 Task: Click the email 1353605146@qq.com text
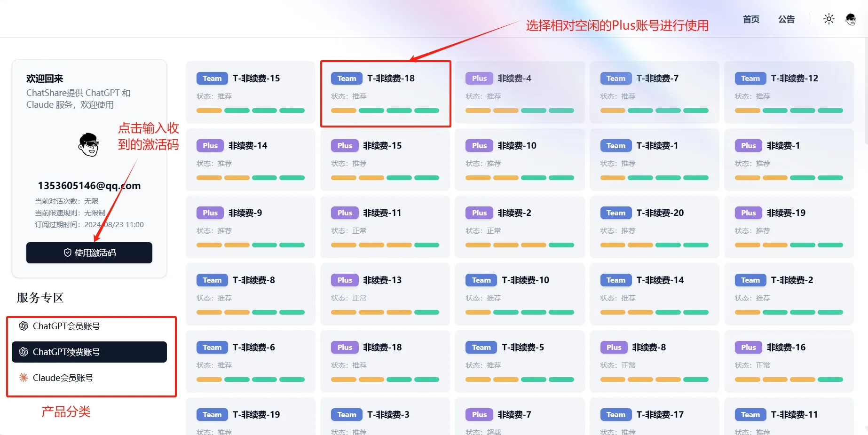[x=89, y=186]
